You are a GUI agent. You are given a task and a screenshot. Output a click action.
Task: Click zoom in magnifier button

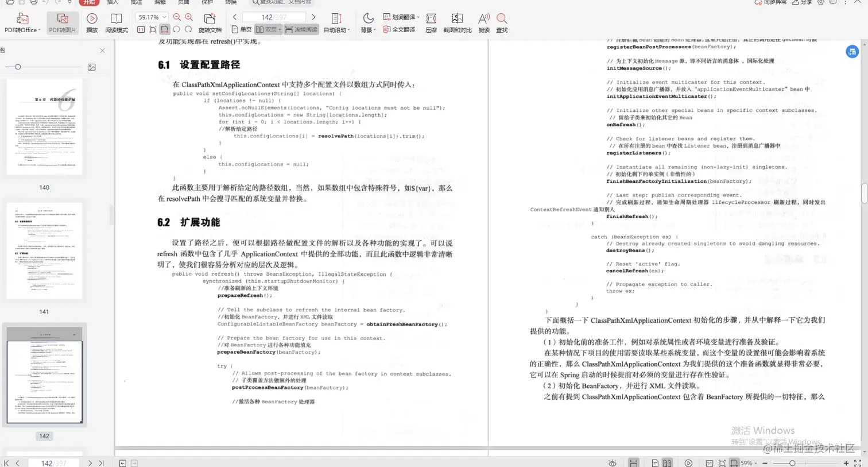pos(188,17)
